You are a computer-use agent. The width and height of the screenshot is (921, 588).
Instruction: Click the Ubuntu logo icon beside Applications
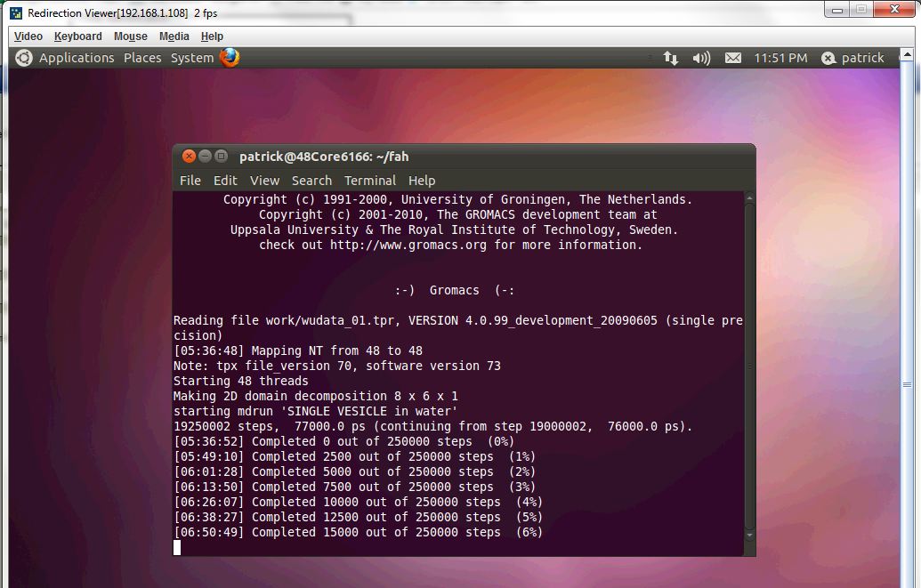(23, 58)
